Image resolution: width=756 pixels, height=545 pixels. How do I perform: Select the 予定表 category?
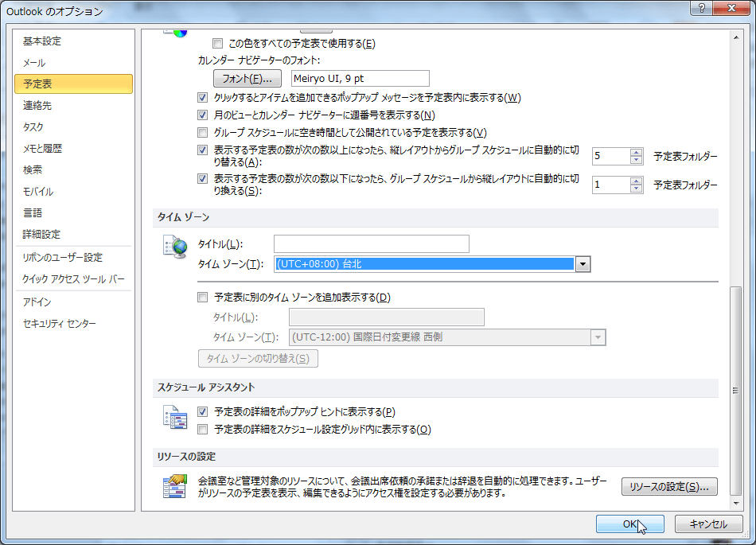(73, 84)
